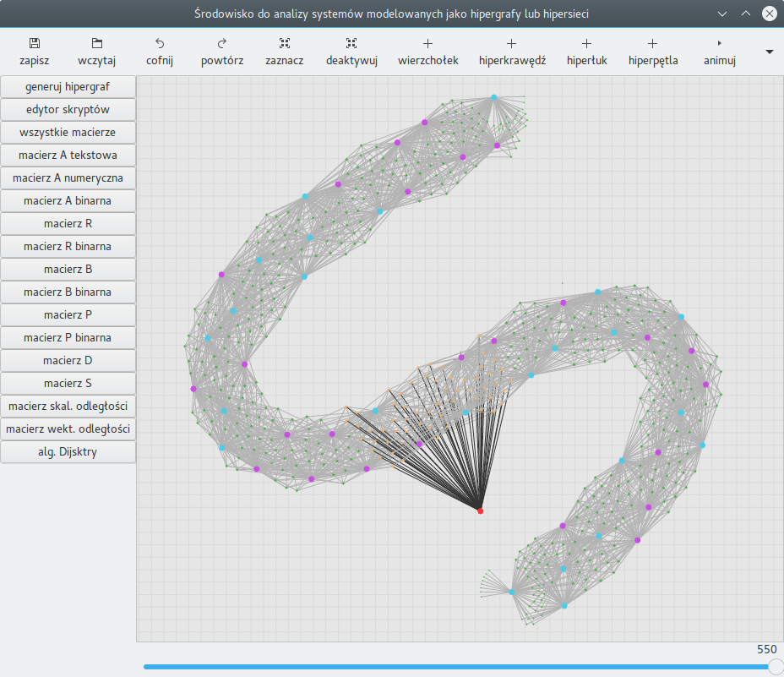784x677 pixels.
Task: Open the edytor skryptów
Action: tap(68, 110)
